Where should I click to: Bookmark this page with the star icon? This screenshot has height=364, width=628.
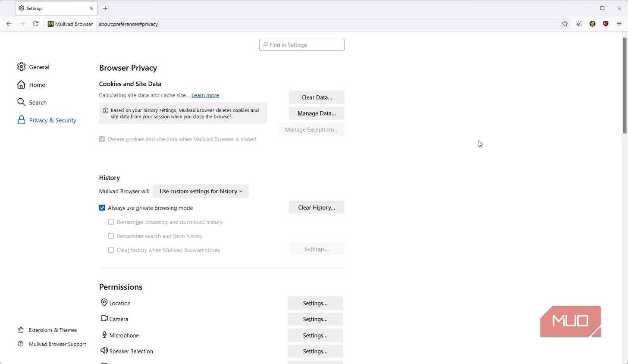[x=565, y=24]
